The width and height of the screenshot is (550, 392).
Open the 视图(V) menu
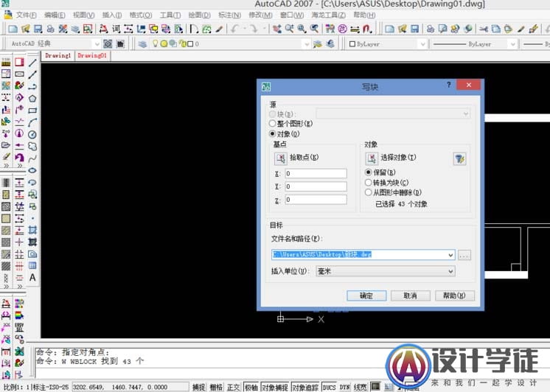[x=83, y=15]
